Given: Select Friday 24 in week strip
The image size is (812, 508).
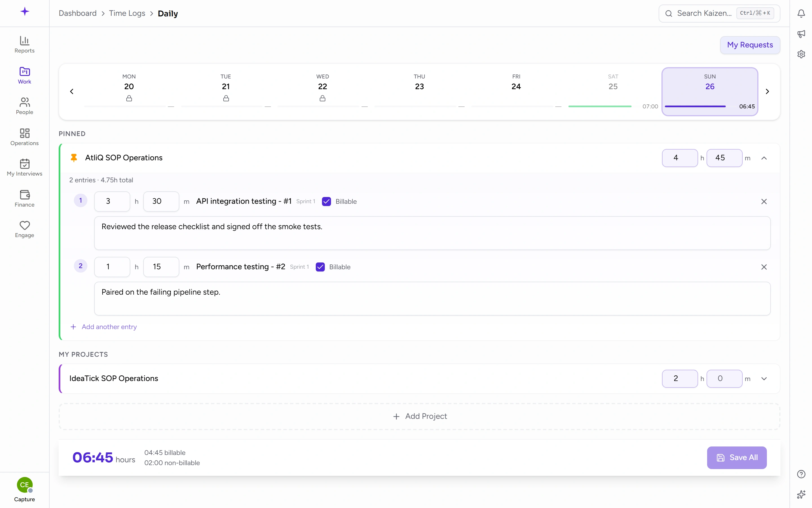Looking at the screenshot, I should (516, 91).
